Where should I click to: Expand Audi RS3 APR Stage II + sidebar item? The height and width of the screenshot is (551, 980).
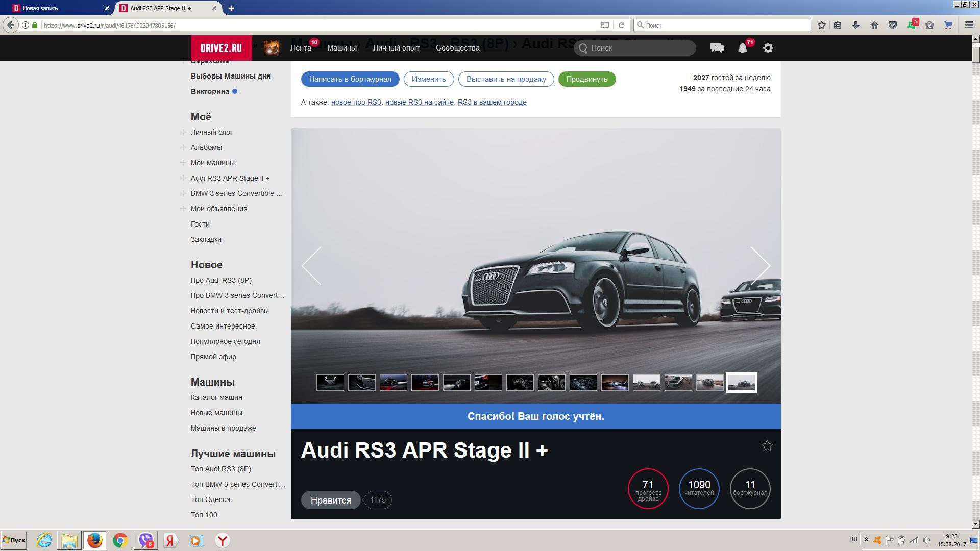183,178
